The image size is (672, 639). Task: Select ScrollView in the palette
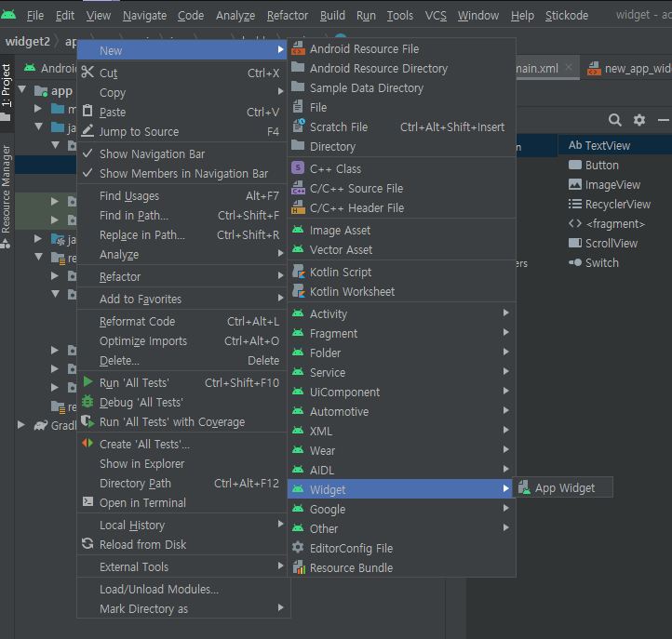(x=614, y=244)
